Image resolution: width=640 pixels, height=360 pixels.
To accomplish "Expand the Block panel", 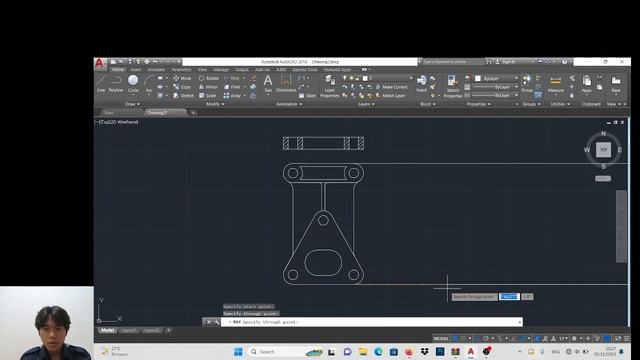I will coord(428,104).
